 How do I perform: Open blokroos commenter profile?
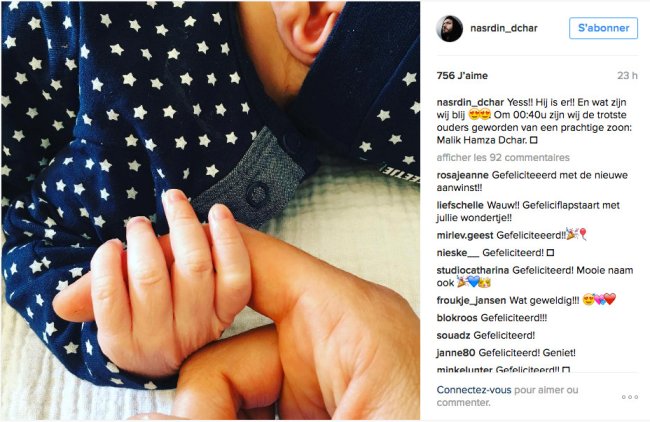click(x=457, y=318)
